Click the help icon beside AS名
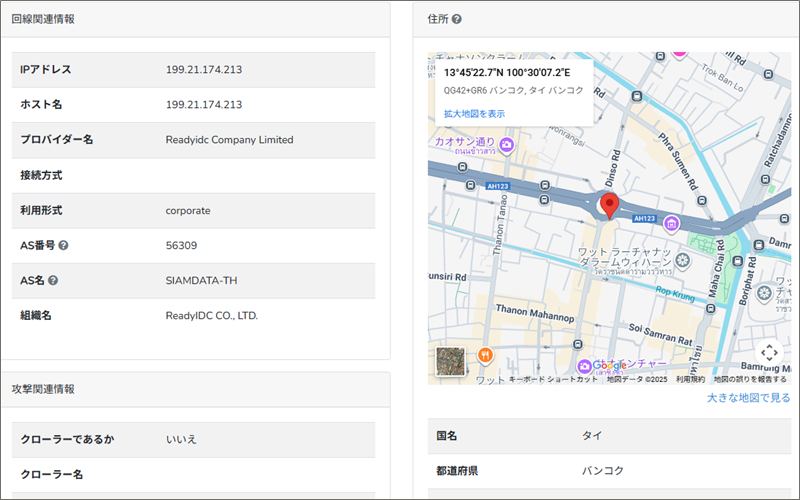 pos(53,281)
